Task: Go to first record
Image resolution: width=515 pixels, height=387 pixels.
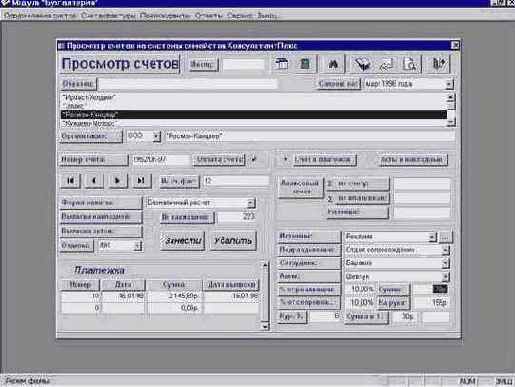Action: pos(70,180)
